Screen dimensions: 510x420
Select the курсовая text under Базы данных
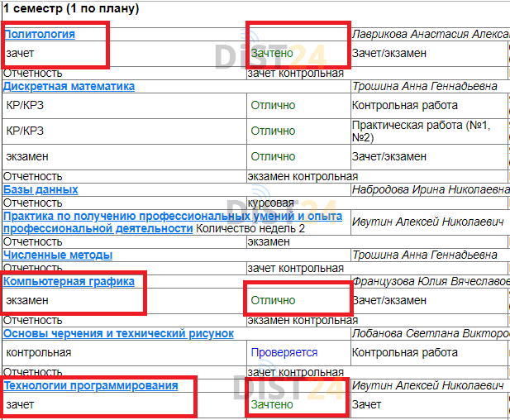(270, 203)
